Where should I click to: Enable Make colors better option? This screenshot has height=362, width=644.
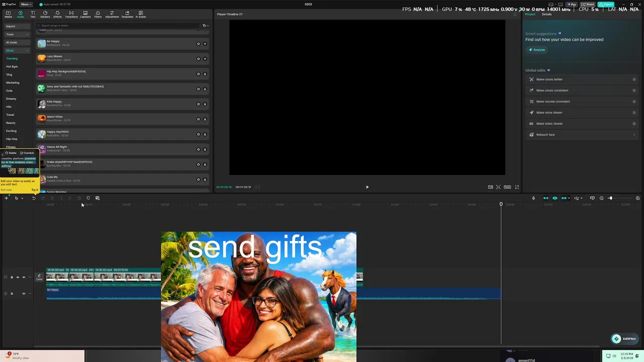(x=634, y=79)
